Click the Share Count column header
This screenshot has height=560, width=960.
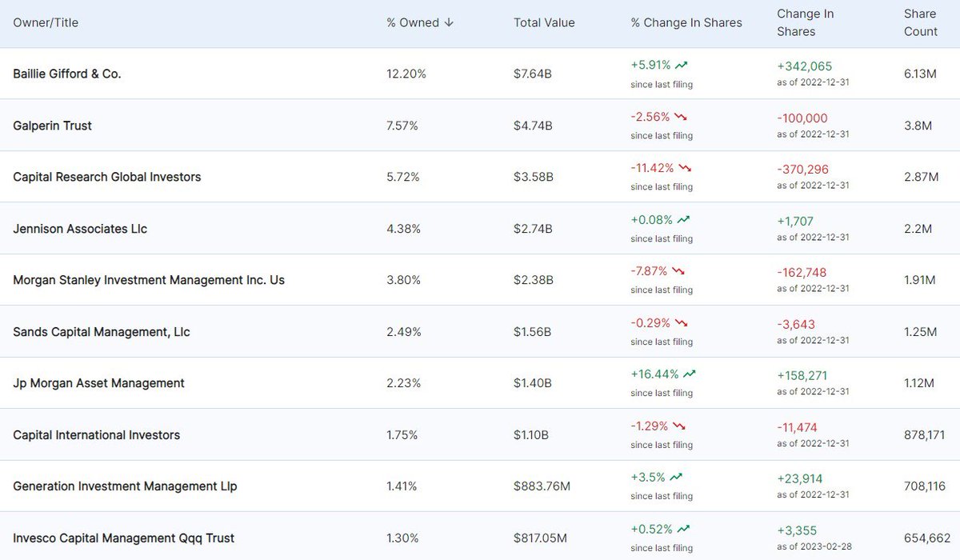[921, 22]
